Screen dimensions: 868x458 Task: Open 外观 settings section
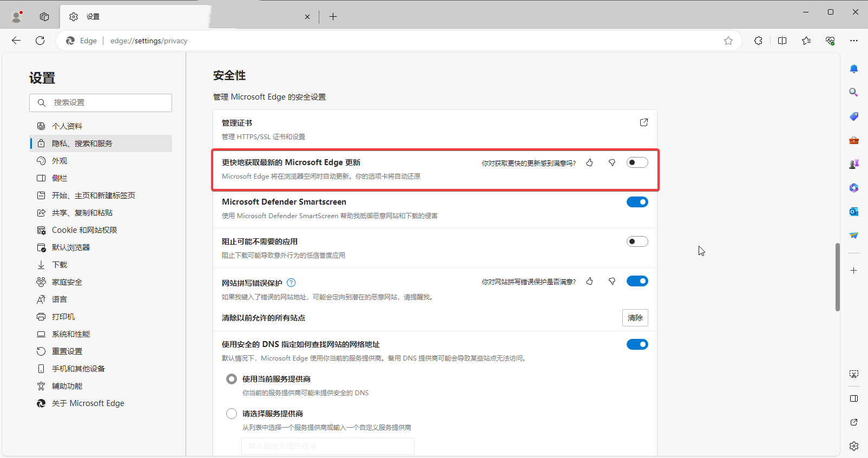(101, 161)
